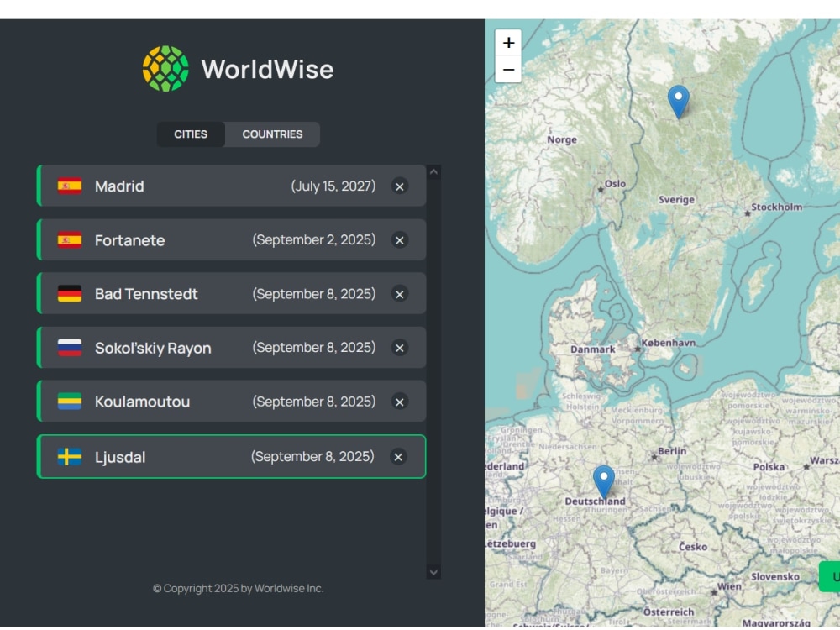This screenshot has width=840, height=630.
Task: Select the Ljusdal list item
Action: (232, 456)
